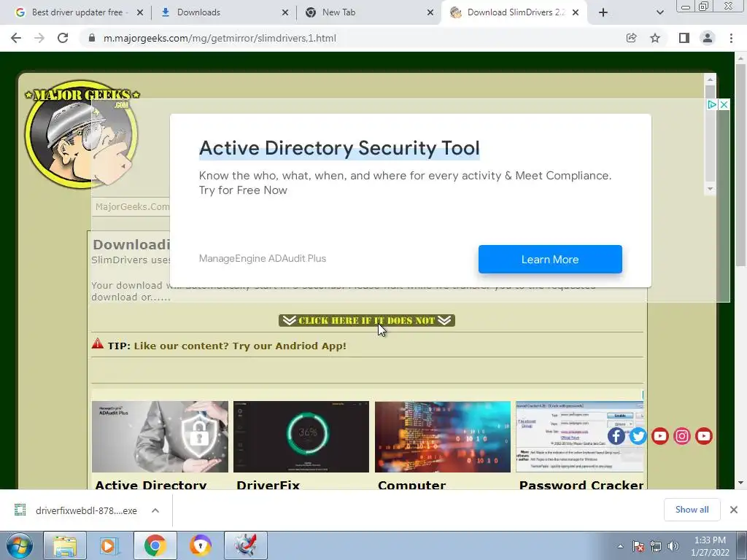Click the Learn More ad button
This screenshot has height=560, width=747.
coord(550,259)
